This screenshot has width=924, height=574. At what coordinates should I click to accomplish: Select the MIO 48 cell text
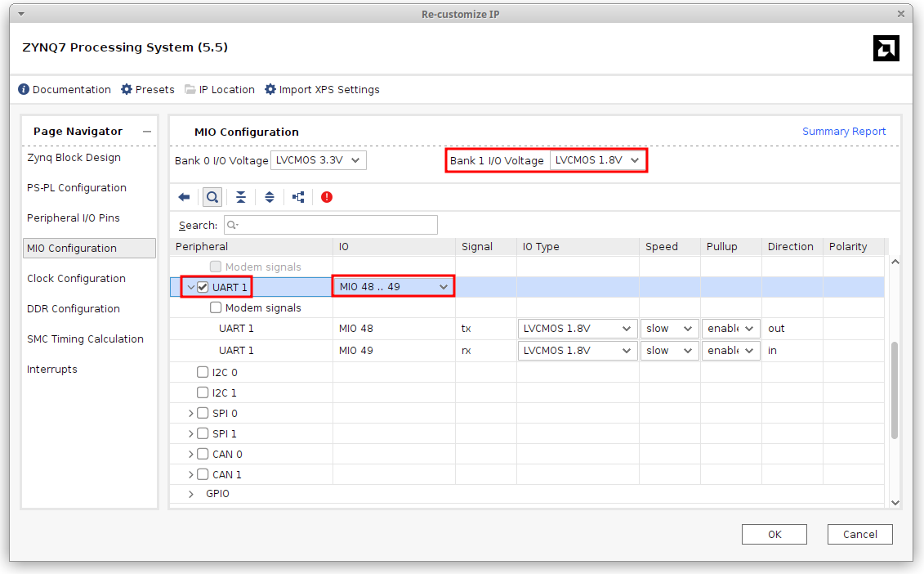[x=356, y=329]
